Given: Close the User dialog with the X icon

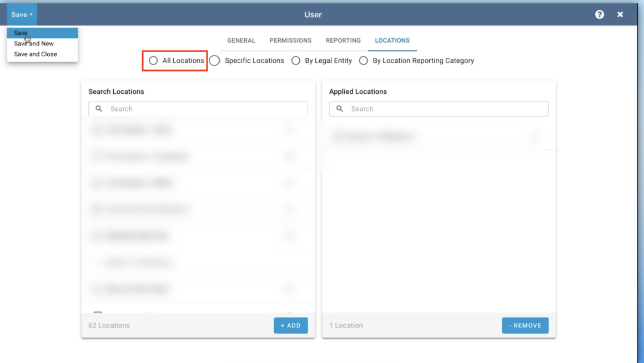Looking at the screenshot, I should (620, 14).
